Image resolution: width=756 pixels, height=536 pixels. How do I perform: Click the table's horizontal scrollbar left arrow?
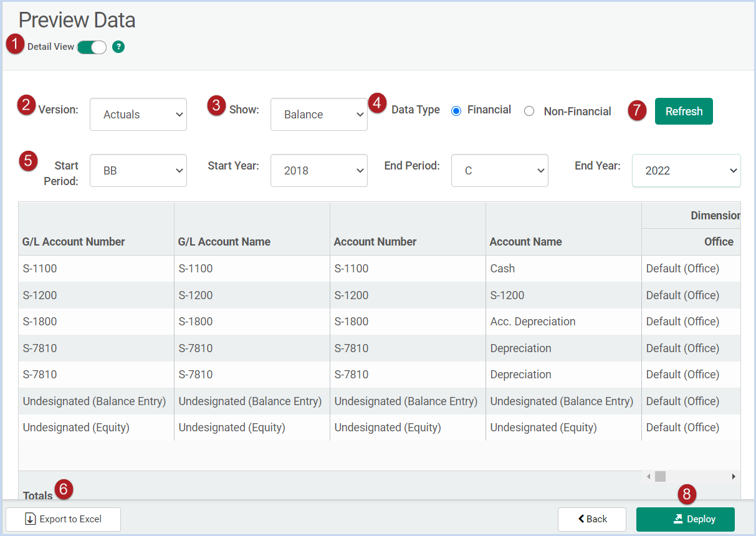click(x=649, y=477)
